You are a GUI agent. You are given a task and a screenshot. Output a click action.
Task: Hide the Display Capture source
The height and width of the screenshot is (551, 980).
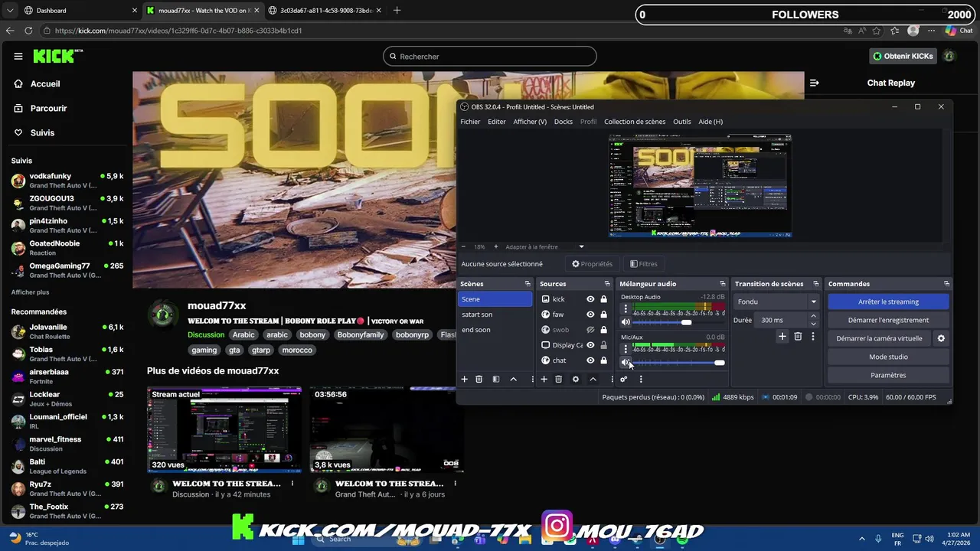[x=590, y=345]
